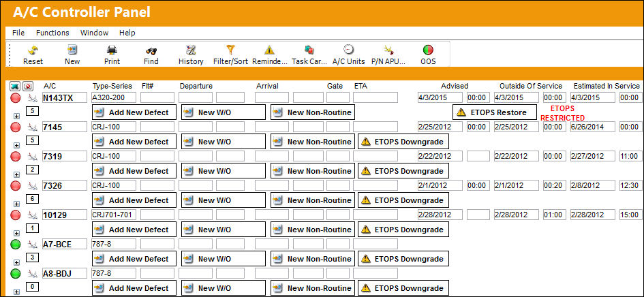The image size is (644, 297).
Task: Click red status indicator for 7326
Action: (x=15, y=186)
